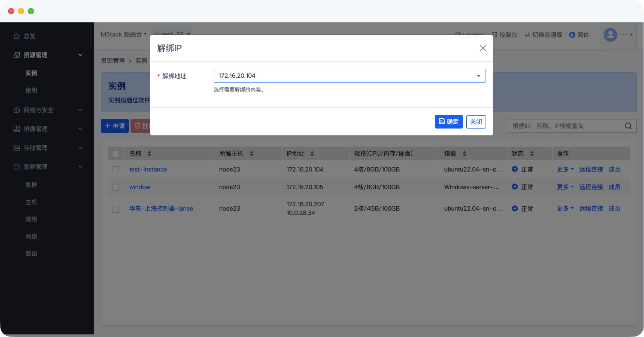This screenshot has width=644, height=337.
Task: Click the 存储管理 sidebar icon
Action: pyautogui.click(x=17, y=148)
